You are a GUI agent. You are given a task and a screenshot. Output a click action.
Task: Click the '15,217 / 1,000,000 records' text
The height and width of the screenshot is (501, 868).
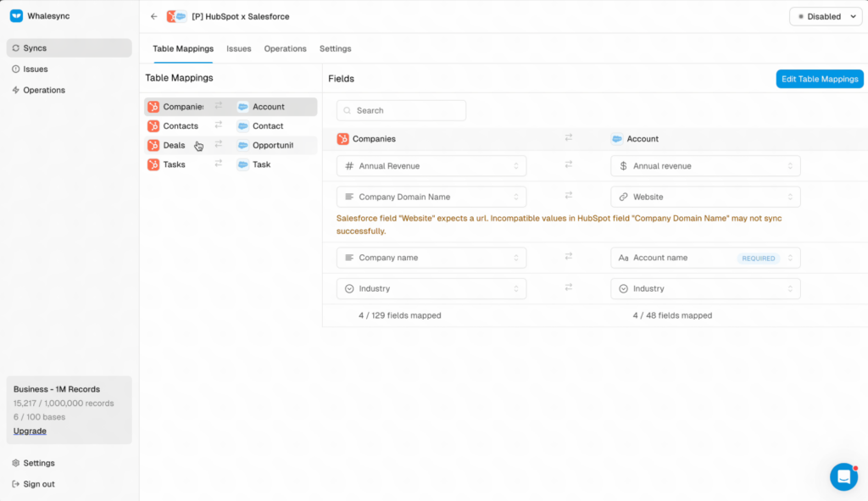point(64,404)
